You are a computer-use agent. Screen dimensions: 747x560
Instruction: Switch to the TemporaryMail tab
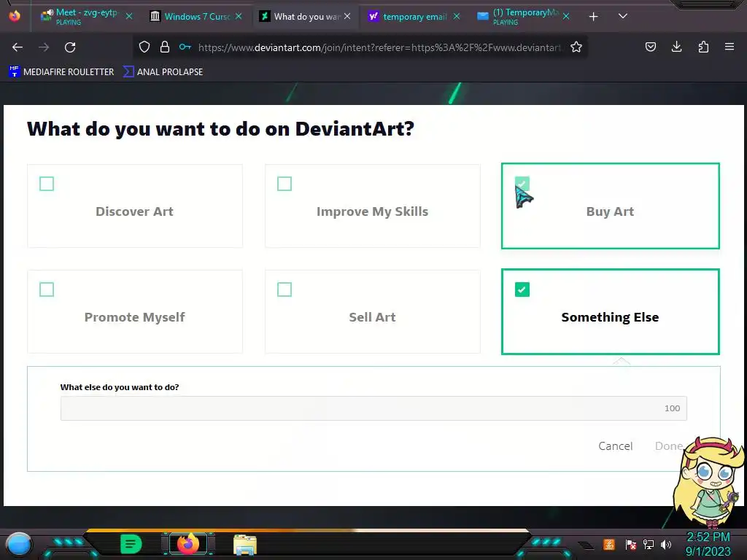pos(523,16)
